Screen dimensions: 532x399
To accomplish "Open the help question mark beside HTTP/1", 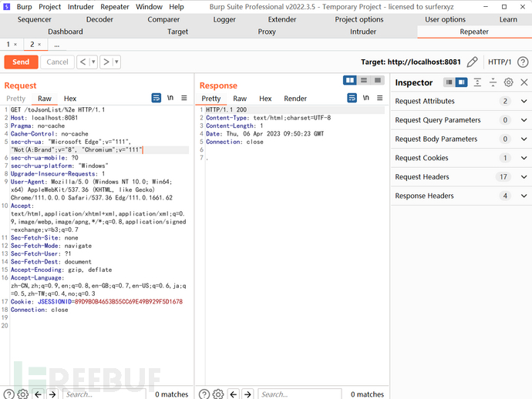I will (x=523, y=62).
